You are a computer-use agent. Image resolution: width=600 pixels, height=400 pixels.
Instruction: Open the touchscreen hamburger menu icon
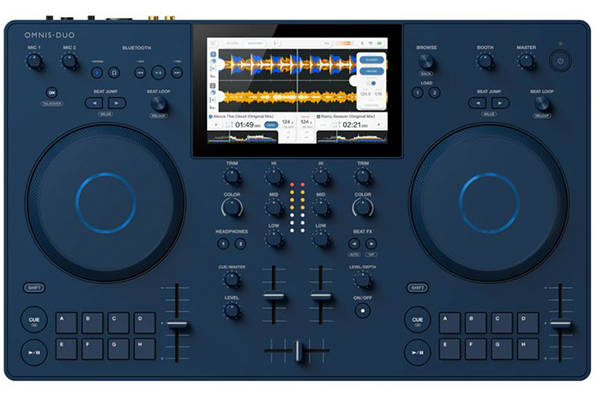[x=213, y=44]
